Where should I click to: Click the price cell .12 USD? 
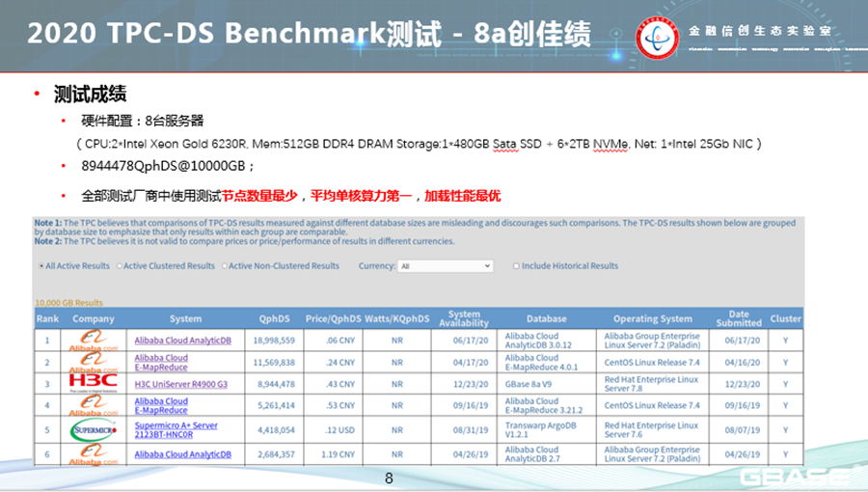tap(340, 430)
